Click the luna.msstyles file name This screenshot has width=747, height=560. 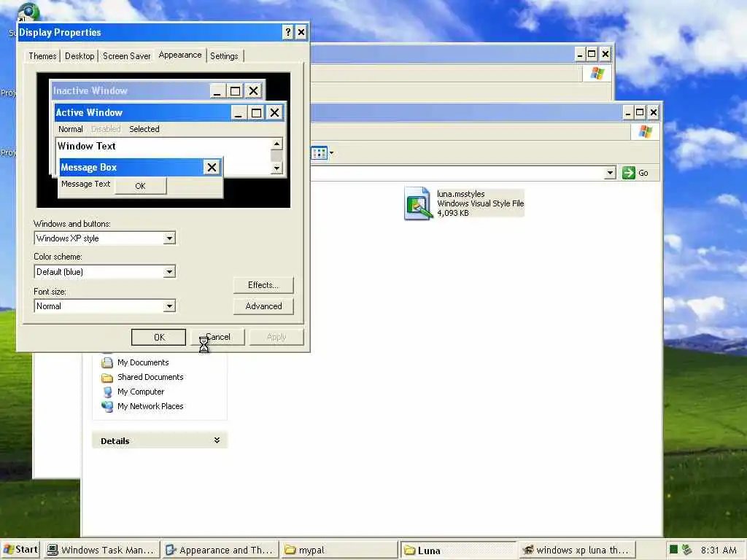pos(461,194)
